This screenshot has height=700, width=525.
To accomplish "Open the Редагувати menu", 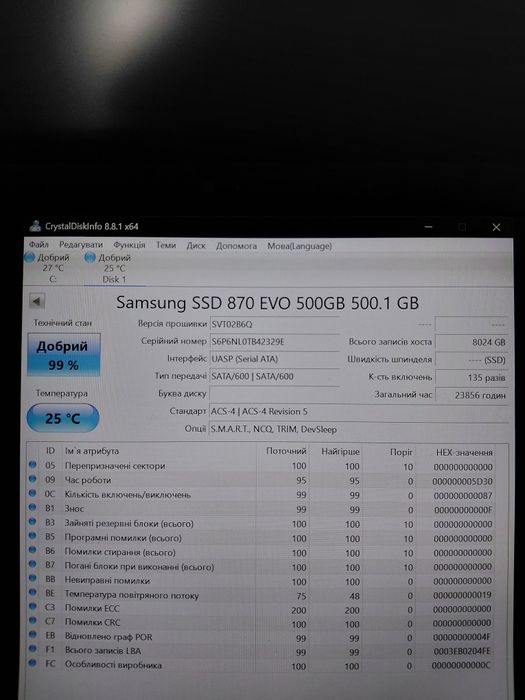I will pyautogui.click(x=81, y=245).
